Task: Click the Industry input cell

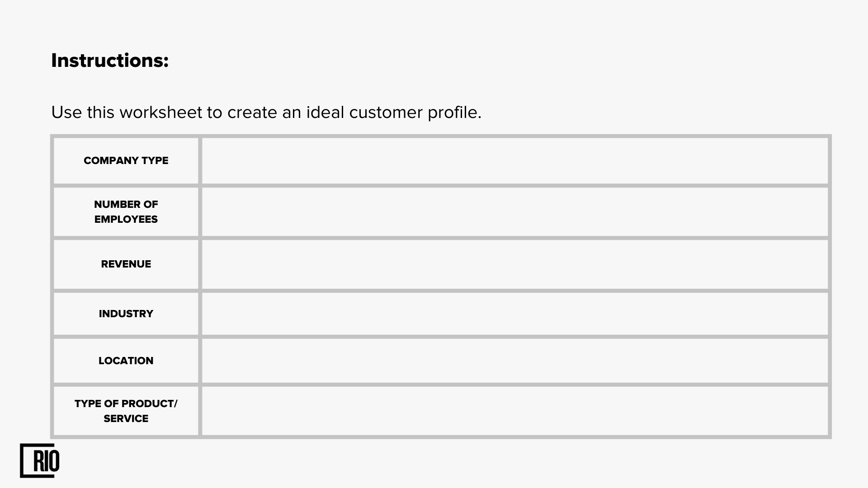Action: pos(515,314)
